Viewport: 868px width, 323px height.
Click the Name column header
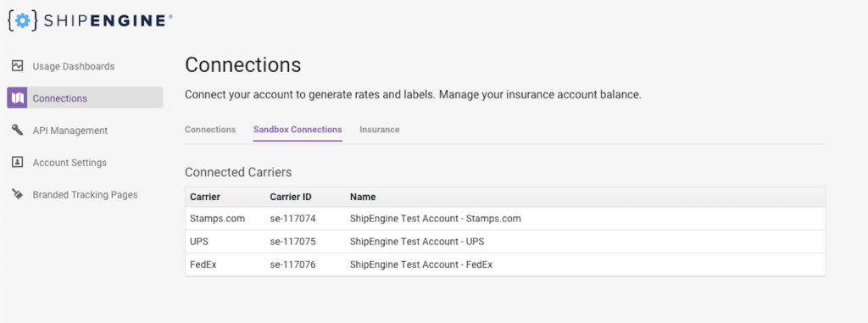pyautogui.click(x=363, y=197)
